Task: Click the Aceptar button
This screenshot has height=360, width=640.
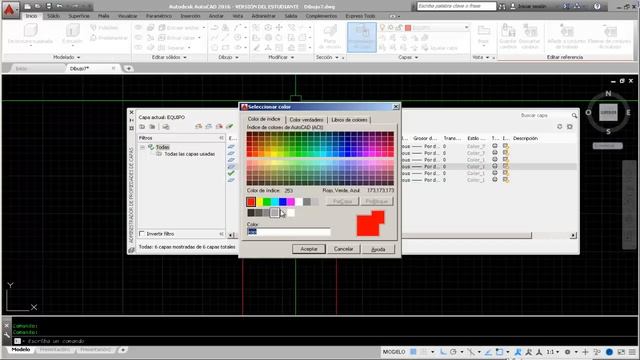Action: [x=309, y=249]
